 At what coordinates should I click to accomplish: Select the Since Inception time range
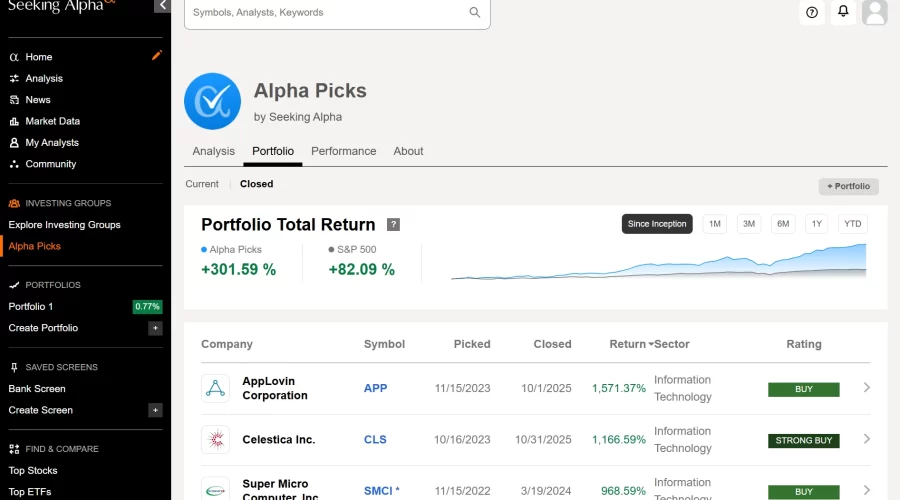657,224
